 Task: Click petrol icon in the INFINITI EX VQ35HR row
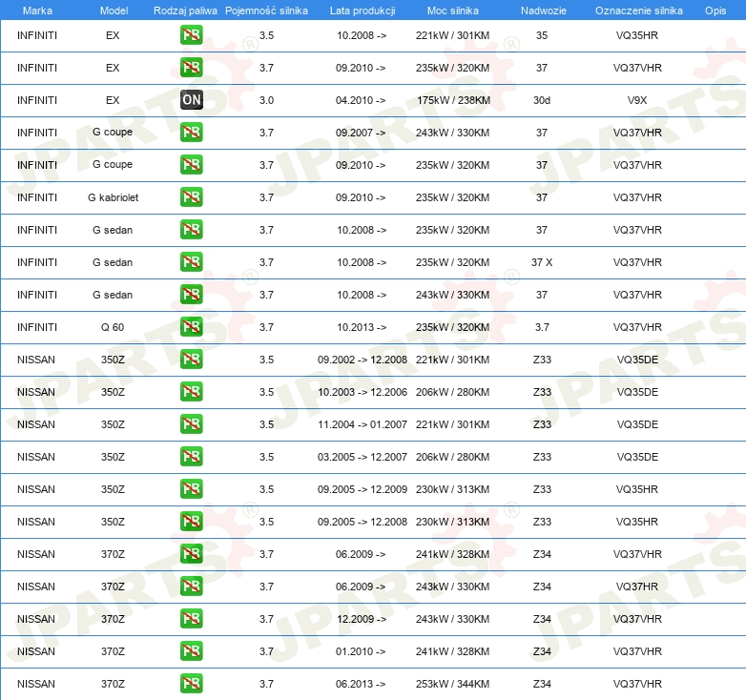point(192,35)
